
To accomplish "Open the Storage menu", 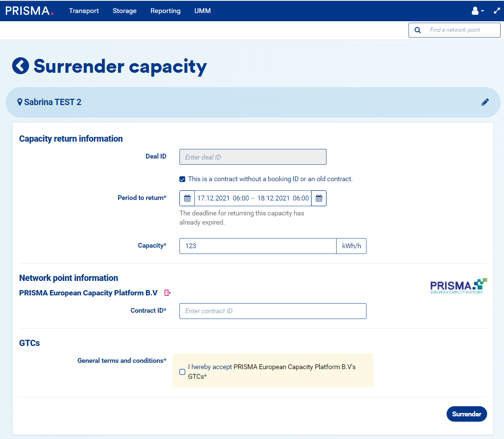I will click(x=124, y=11).
